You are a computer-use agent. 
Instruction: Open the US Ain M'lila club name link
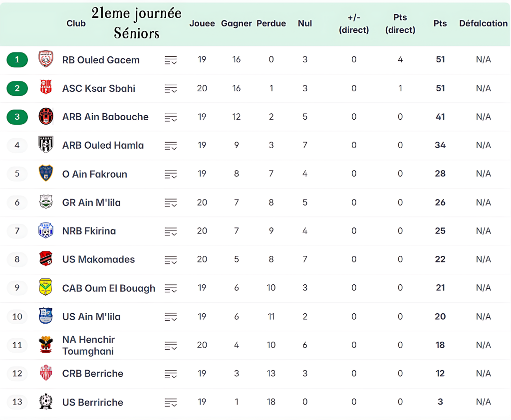click(91, 316)
